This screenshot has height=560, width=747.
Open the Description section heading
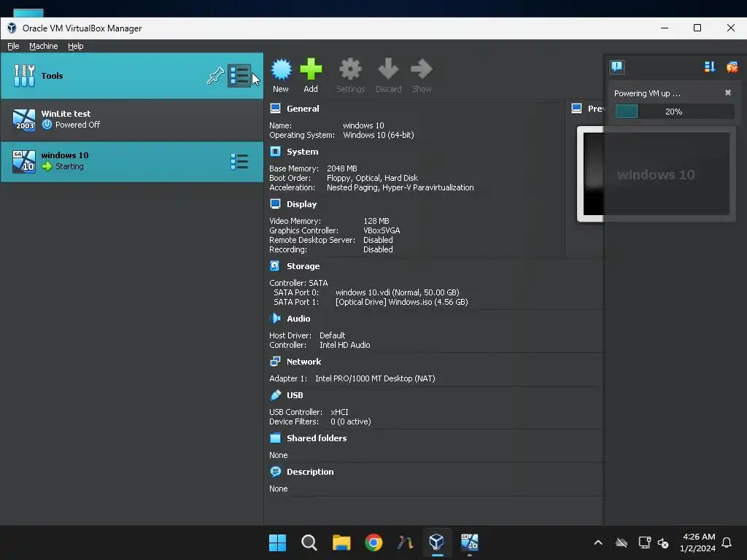click(310, 472)
